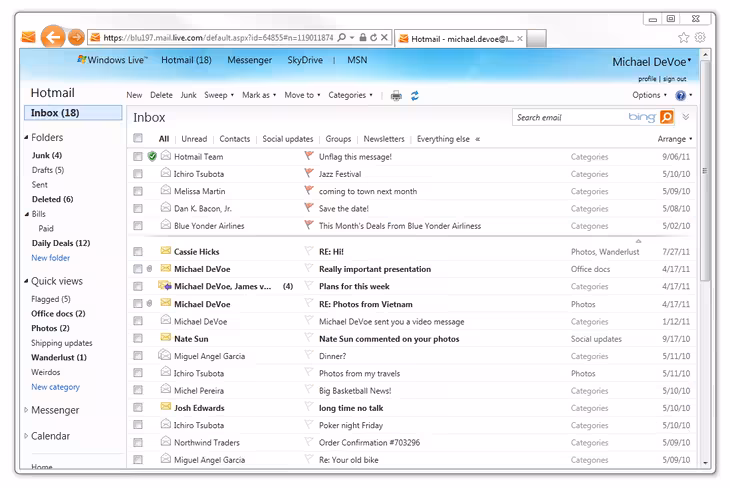Click the Delete toolbar button
This screenshot has height=488, width=730.
point(161,95)
